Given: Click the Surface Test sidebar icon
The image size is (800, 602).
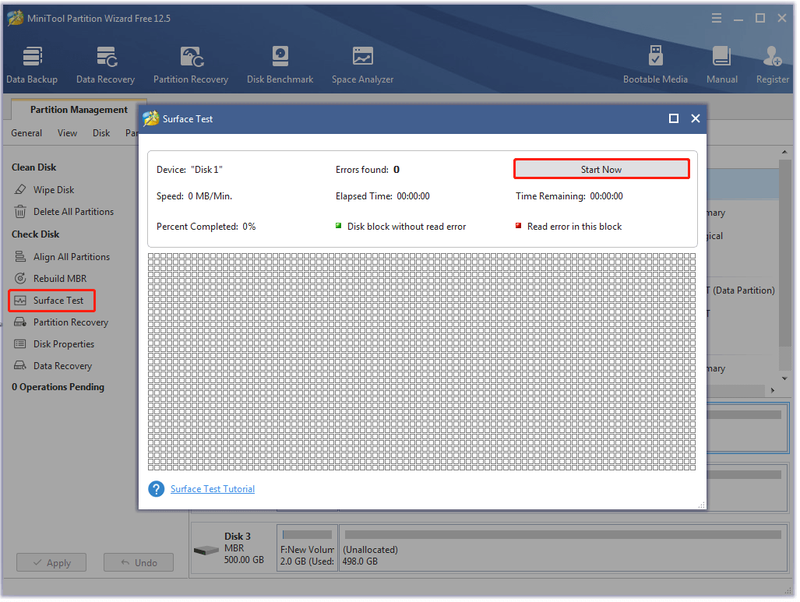Looking at the screenshot, I should click(x=20, y=300).
